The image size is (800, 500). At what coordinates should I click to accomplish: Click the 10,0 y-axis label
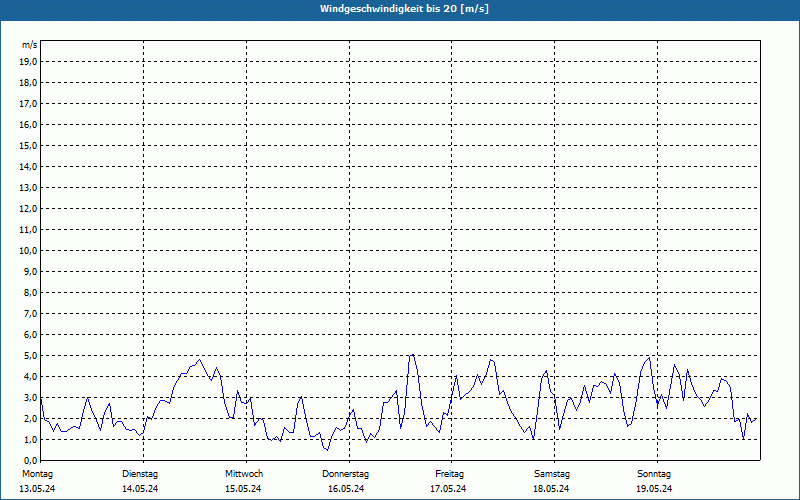point(29,251)
